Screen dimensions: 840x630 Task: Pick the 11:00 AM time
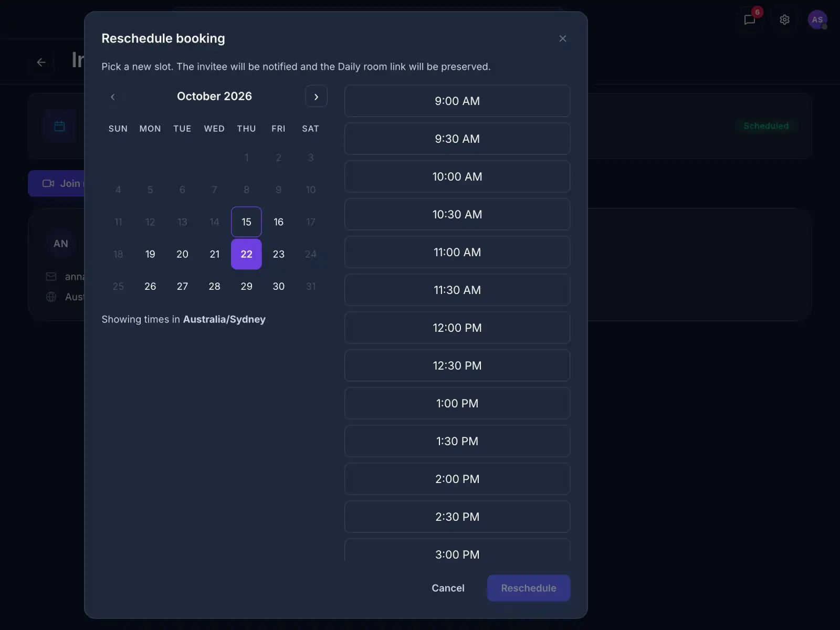point(457,252)
